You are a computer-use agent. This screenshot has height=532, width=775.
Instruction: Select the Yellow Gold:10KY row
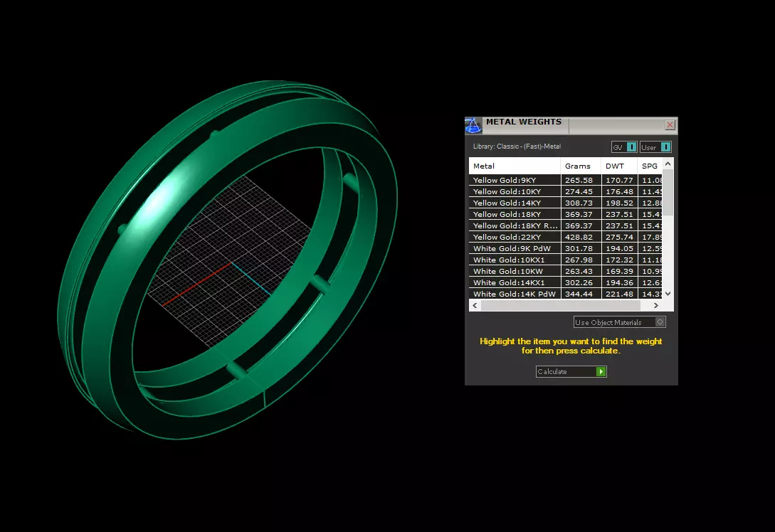pos(566,191)
